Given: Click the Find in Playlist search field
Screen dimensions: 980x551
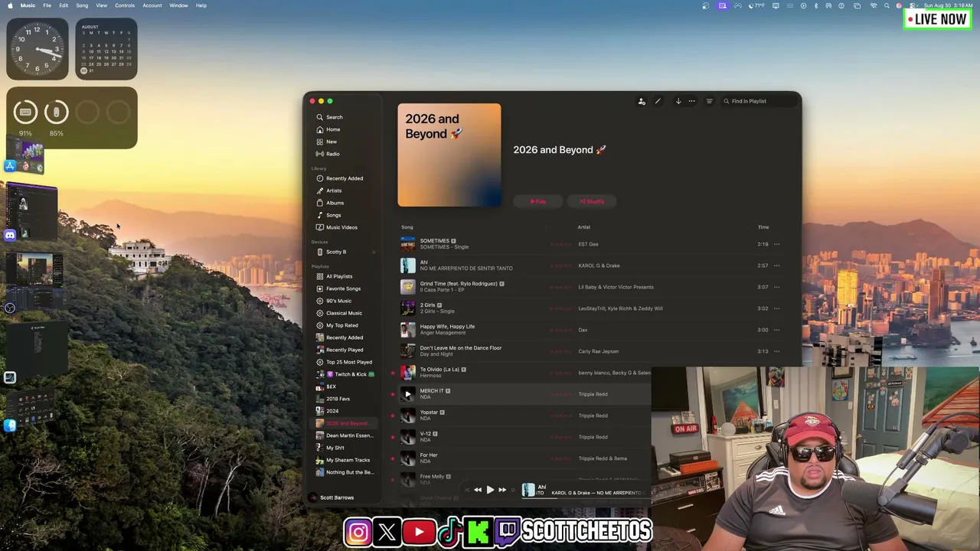Looking at the screenshot, I should (x=759, y=101).
